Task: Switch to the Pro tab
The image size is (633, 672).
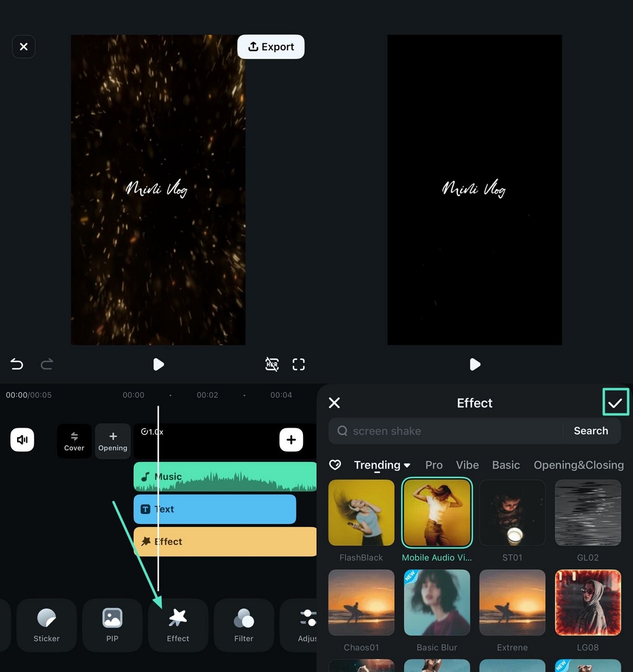Action: [x=434, y=465]
